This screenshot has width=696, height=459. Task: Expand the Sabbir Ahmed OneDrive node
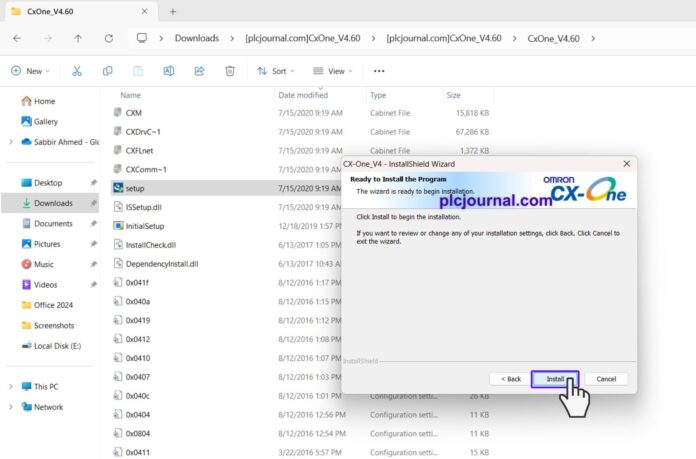[x=11, y=142]
